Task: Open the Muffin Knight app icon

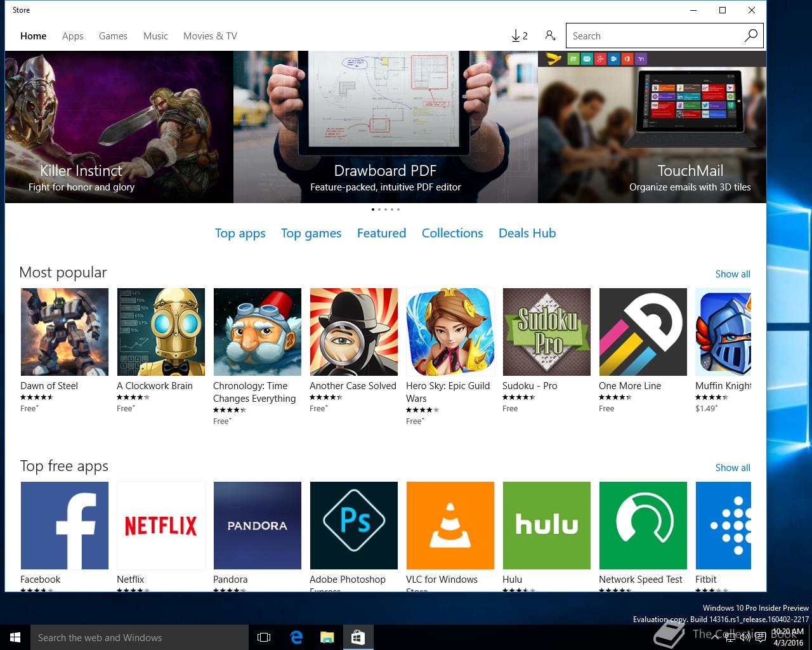Action: pos(723,332)
